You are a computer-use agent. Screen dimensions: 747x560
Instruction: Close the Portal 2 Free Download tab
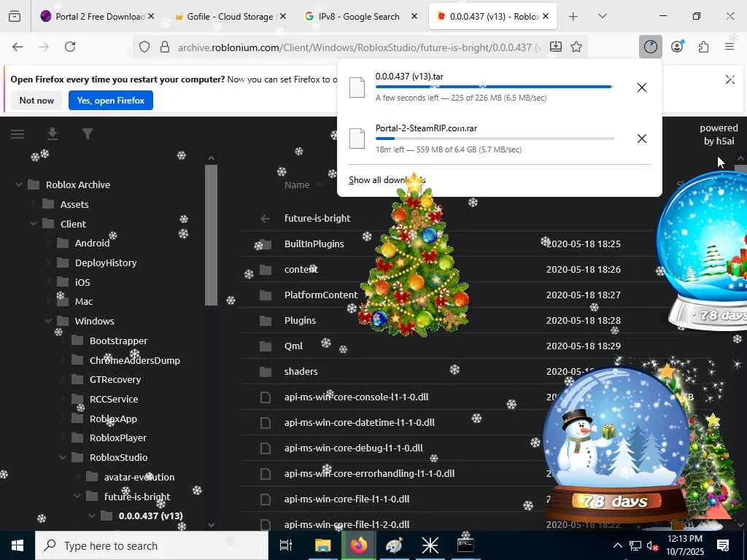(x=151, y=17)
